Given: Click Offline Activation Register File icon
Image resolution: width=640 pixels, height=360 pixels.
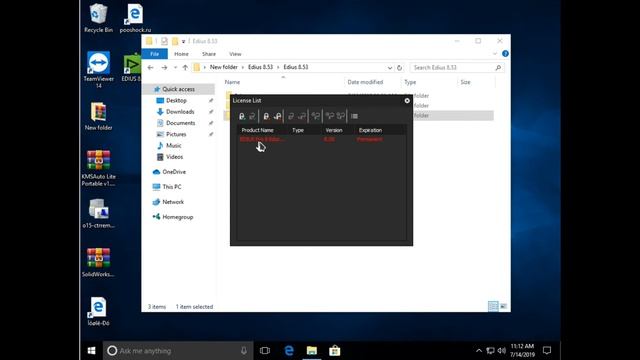Looking at the screenshot, I should 278,116.
